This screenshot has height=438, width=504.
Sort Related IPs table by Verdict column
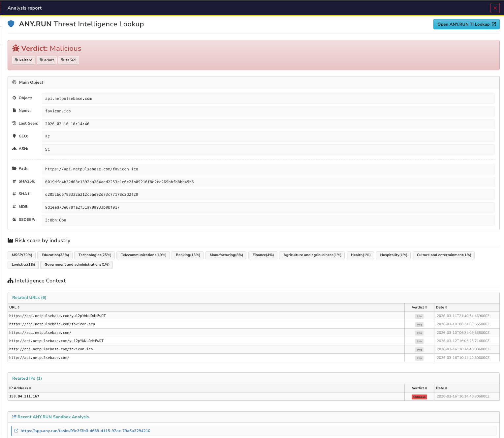click(x=419, y=388)
